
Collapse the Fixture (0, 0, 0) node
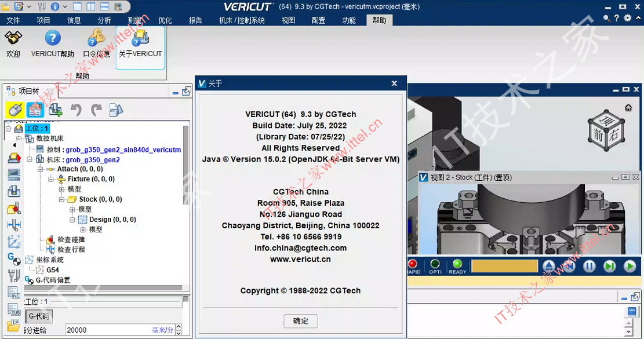click(x=50, y=179)
